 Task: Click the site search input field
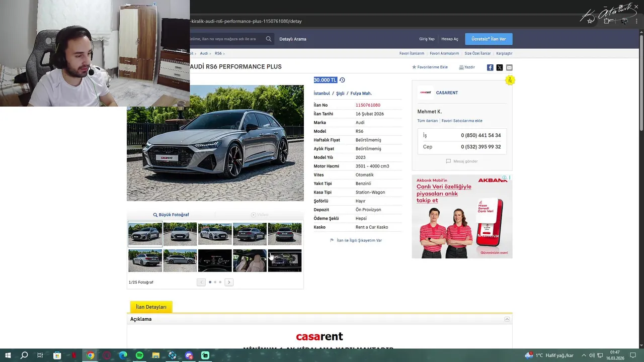[225, 39]
